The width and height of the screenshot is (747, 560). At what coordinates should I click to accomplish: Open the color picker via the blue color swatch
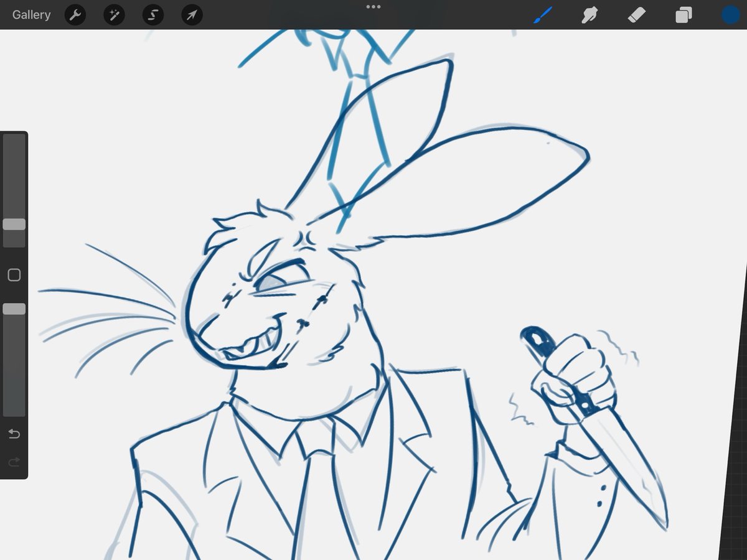point(730,15)
